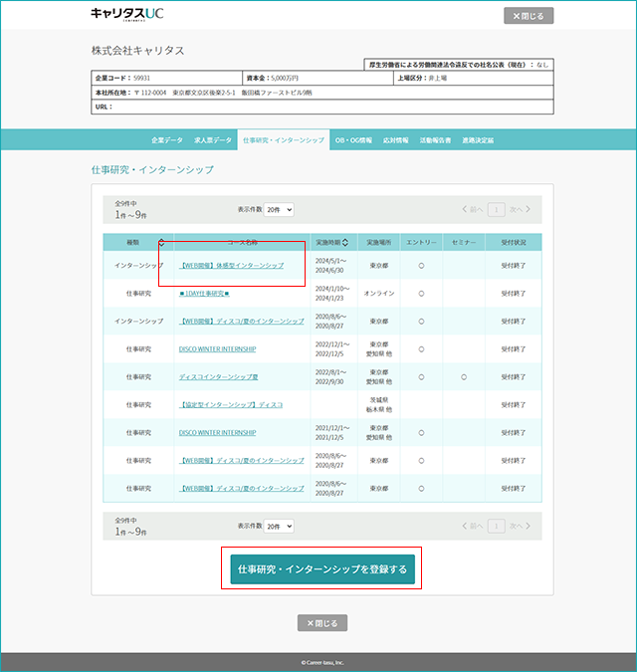The width and height of the screenshot is (637, 672).
Task: Click セミナー circle mark in ディスコインターンシップ夏 row
Action: 464,377
